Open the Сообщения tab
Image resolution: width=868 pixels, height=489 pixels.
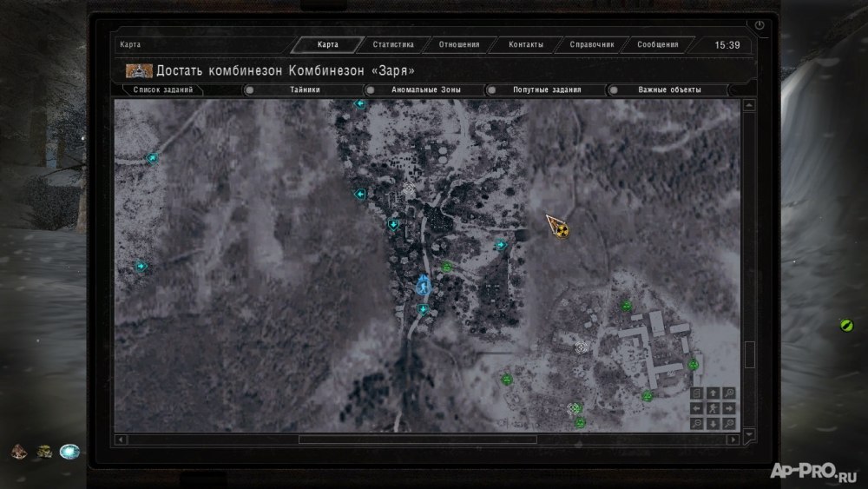pos(658,45)
